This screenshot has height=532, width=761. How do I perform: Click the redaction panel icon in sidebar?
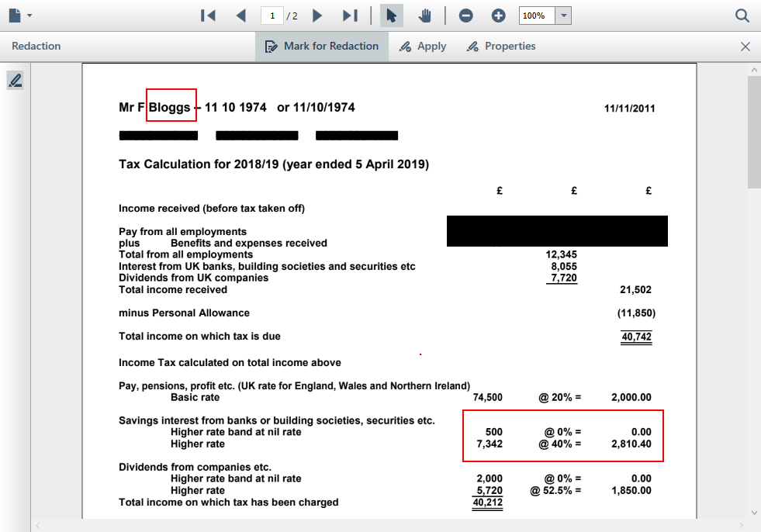15,80
